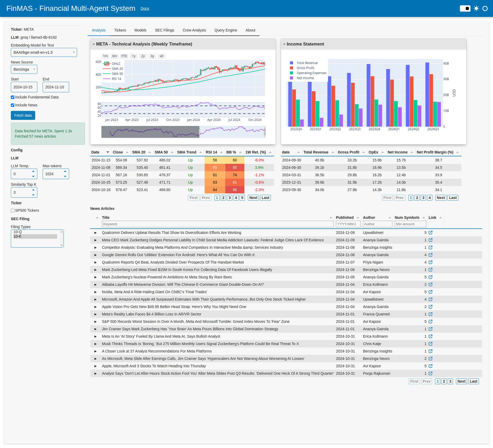Screen dimensions: 493x448
Task: Open link icon for Nvidia, Meta Final Trades article
Action: 431,292
